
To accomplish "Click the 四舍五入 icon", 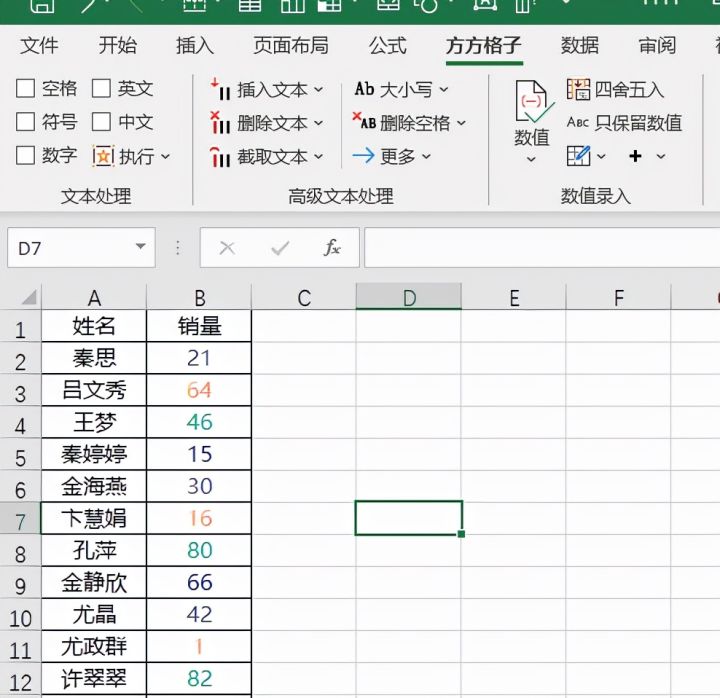I will [578, 89].
